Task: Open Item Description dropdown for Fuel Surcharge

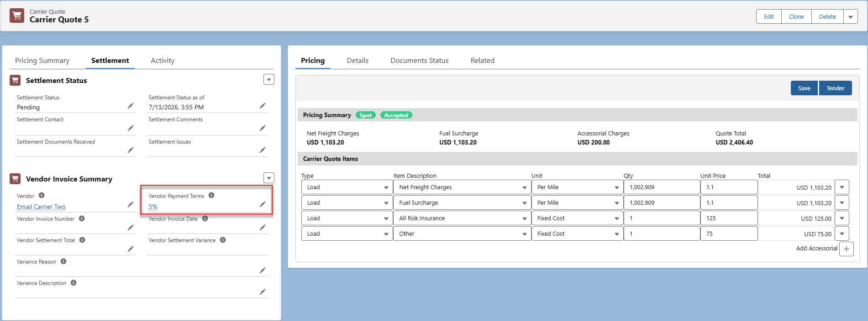Action: [462, 203]
